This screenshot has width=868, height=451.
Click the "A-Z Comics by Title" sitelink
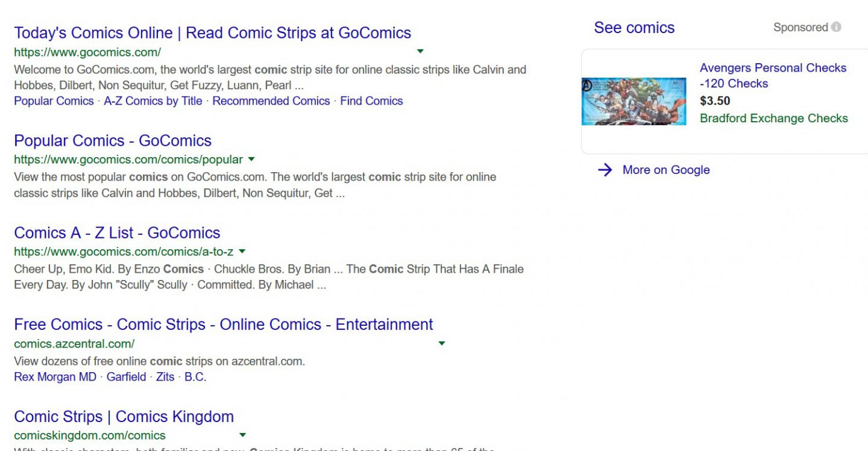[x=153, y=101]
